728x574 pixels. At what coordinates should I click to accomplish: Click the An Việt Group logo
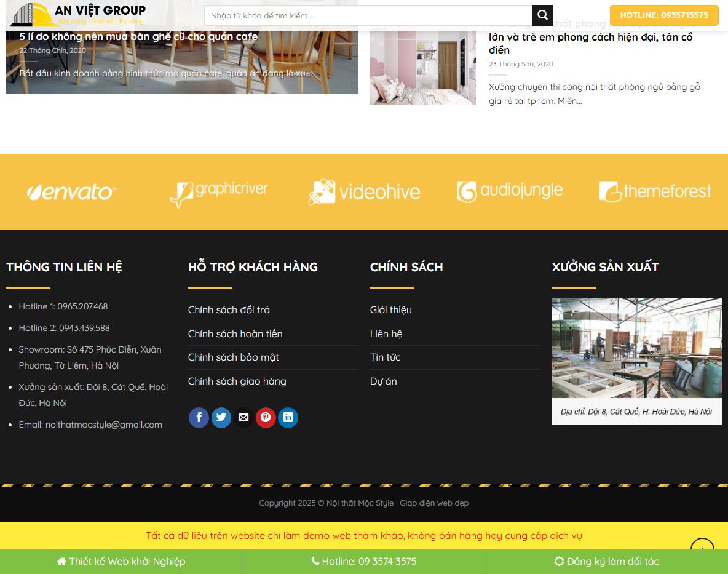(77, 15)
